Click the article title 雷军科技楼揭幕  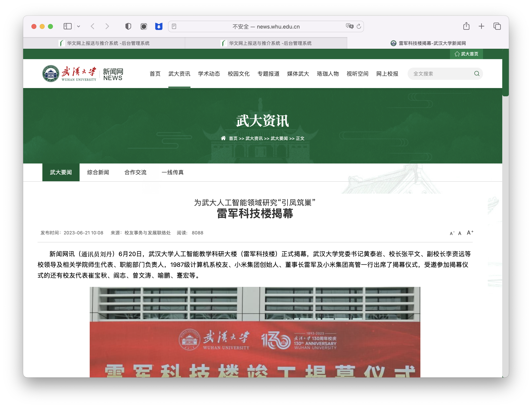255,214
